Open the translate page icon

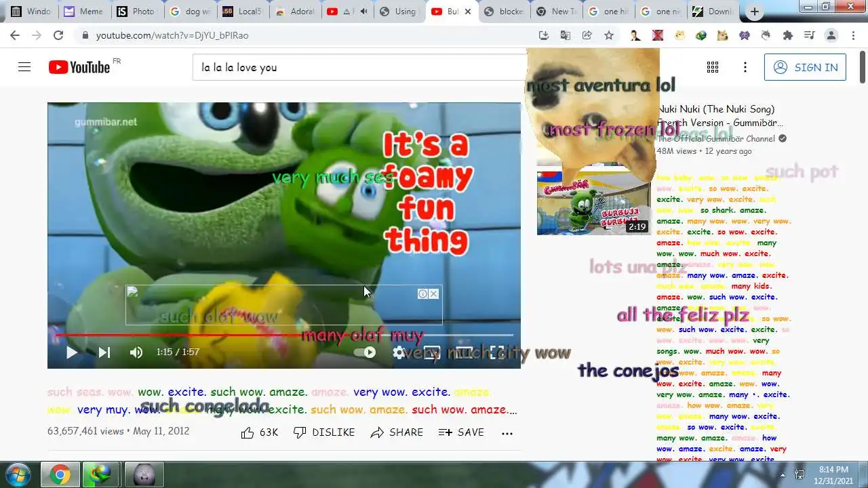566,35
